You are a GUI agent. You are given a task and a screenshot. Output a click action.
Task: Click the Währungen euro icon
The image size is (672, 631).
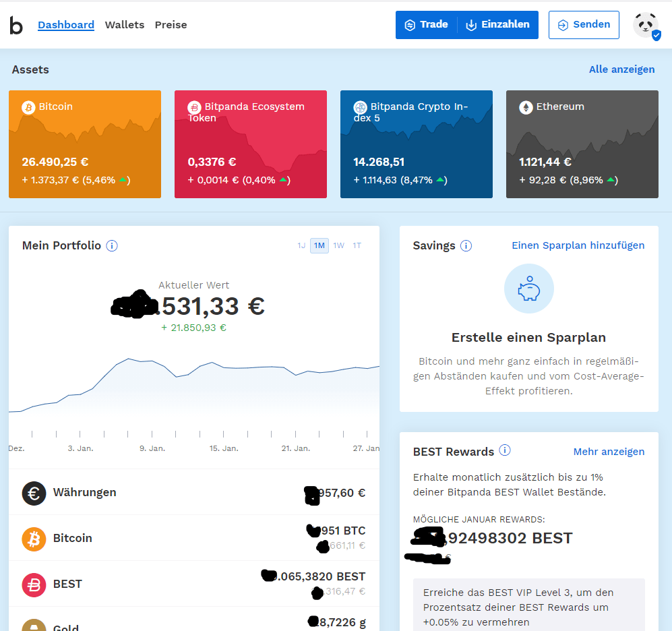[34, 493]
